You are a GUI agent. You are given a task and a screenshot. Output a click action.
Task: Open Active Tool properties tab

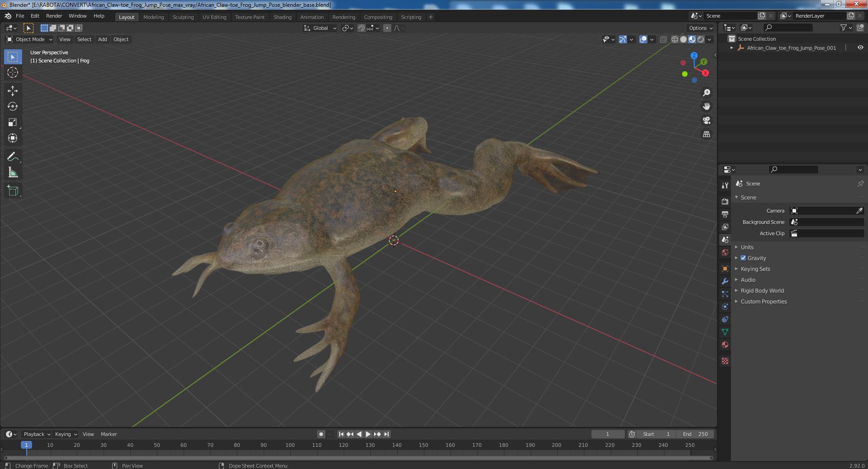pos(725,185)
